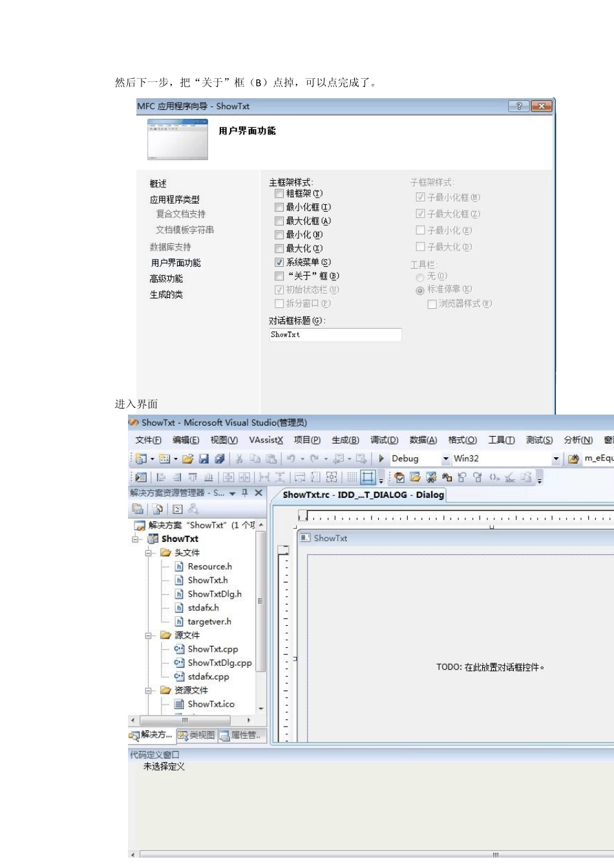Click the Undo arrow icon
The height and width of the screenshot is (868, 614).
[x=291, y=459]
